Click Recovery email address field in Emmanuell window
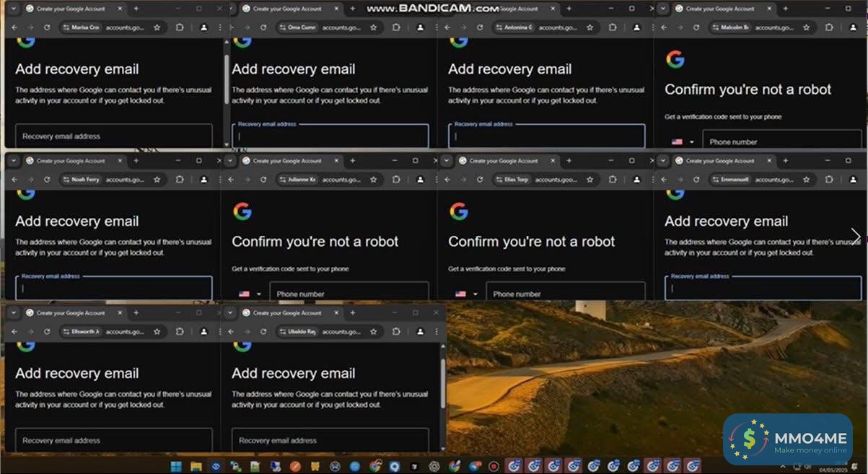 (763, 288)
